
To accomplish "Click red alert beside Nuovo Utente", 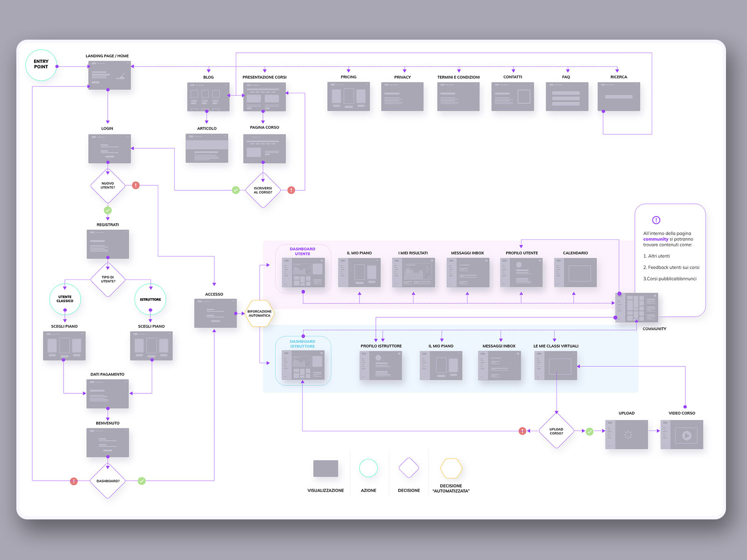I will point(136,185).
